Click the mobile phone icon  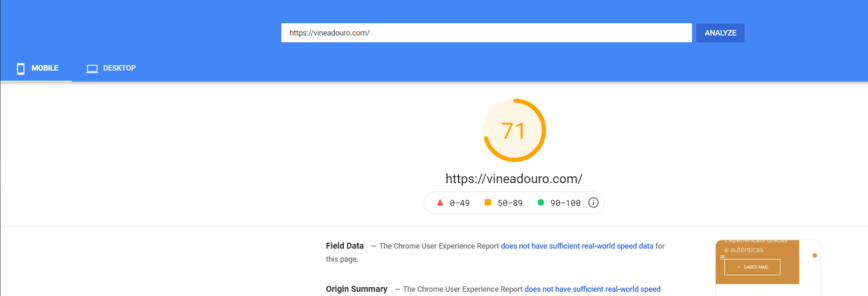(x=21, y=69)
